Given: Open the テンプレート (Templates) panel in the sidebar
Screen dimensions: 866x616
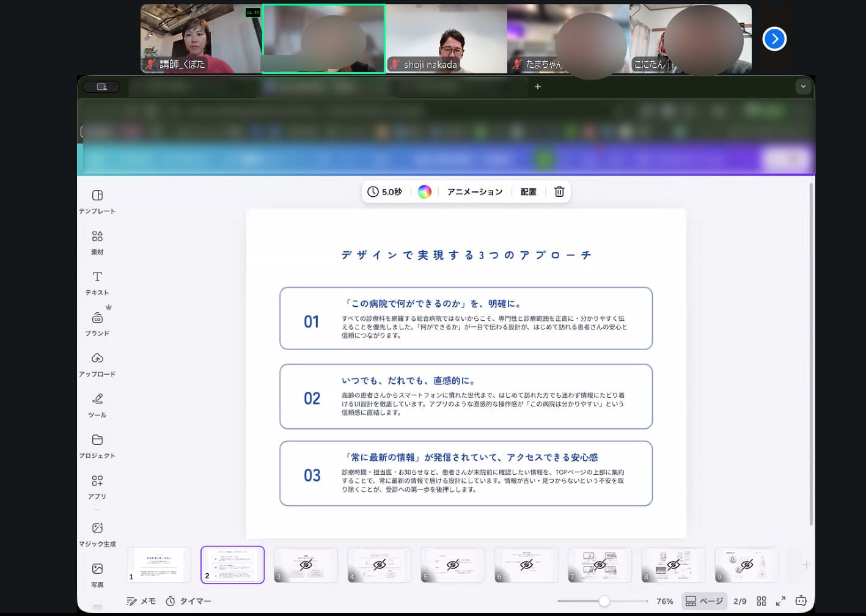Looking at the screenshot, I should tap(97, 200).
